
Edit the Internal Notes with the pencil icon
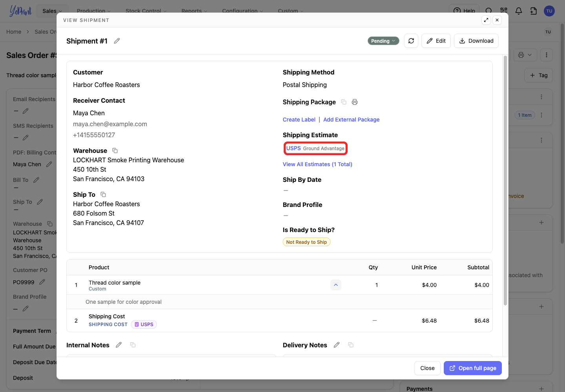[119, 345]
